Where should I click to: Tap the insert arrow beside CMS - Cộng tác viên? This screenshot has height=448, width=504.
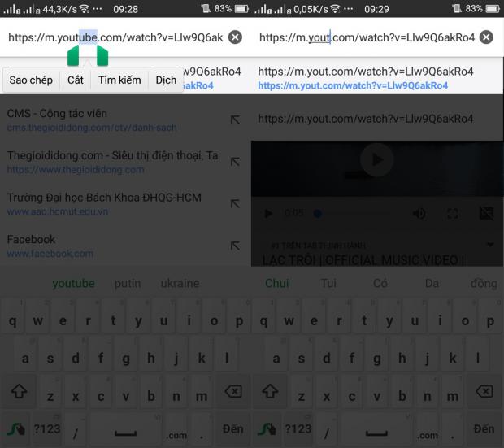[x=235, y=120]
